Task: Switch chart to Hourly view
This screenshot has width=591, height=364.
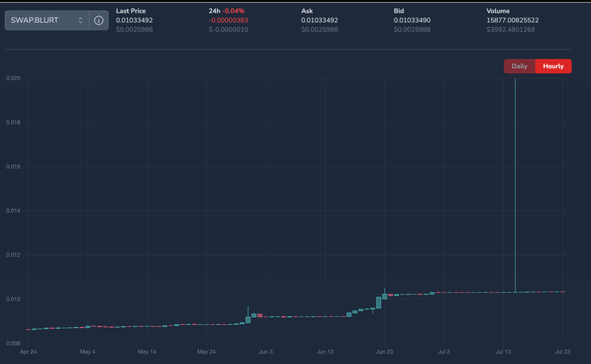Action: tap(553, 66)
